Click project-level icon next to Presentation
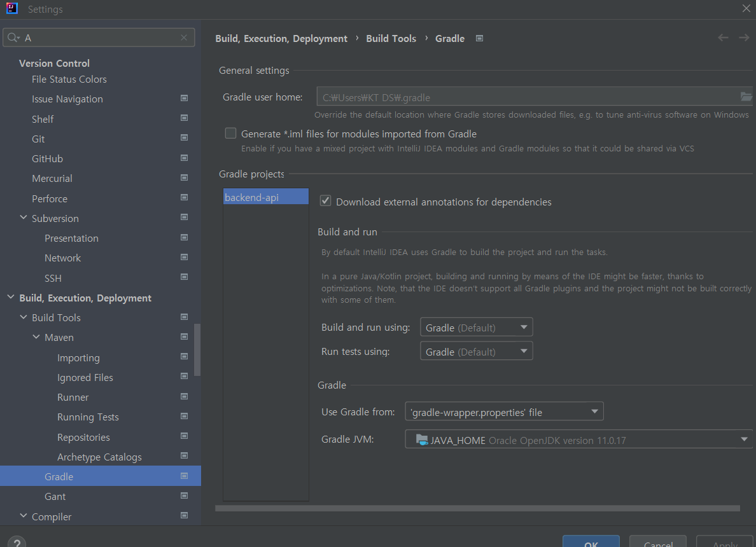Viewport: 756px width, 547px height. click(184, 238)
